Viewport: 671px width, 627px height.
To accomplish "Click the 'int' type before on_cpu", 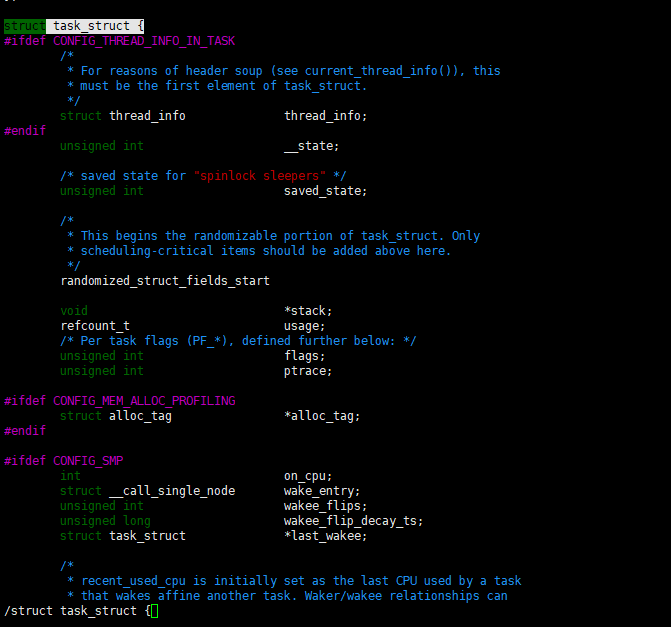I will pyautogui.click(x=71, y=476).
